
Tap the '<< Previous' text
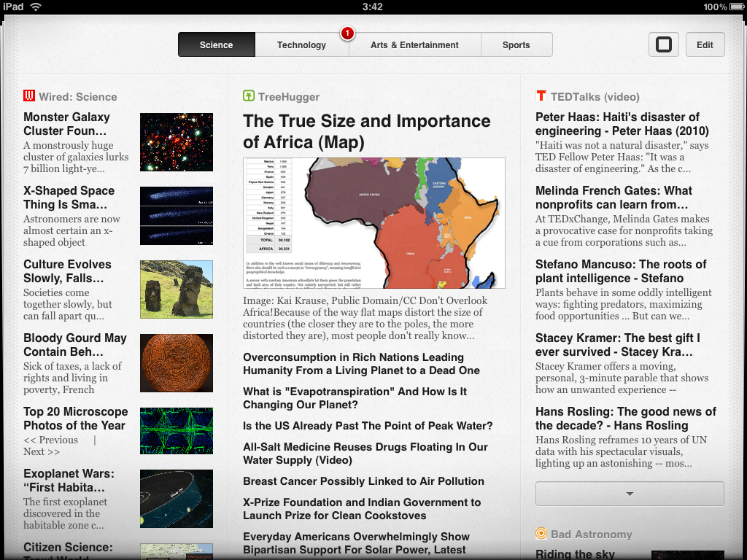[x=50, y=440]
